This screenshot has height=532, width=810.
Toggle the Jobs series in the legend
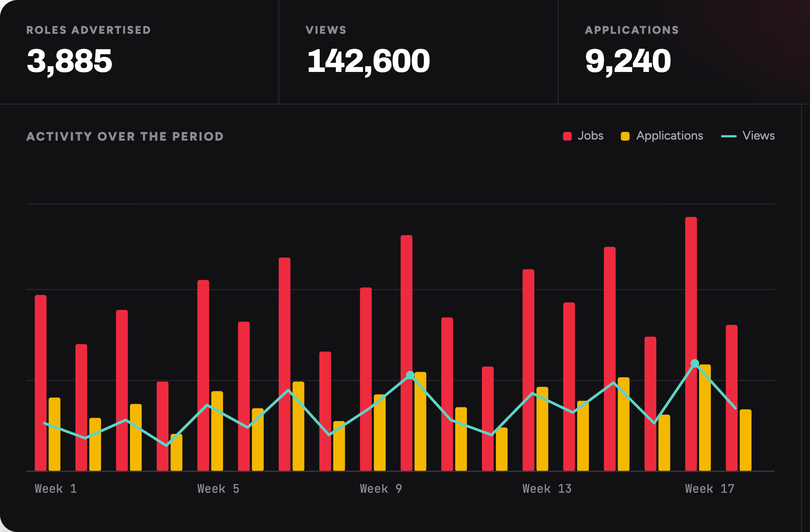click(x=583, y=136)
